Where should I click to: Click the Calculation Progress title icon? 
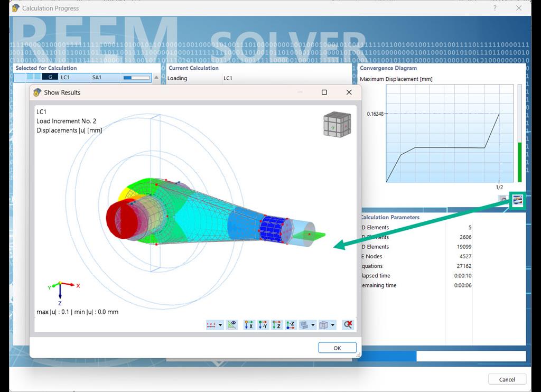click(15, 8)
